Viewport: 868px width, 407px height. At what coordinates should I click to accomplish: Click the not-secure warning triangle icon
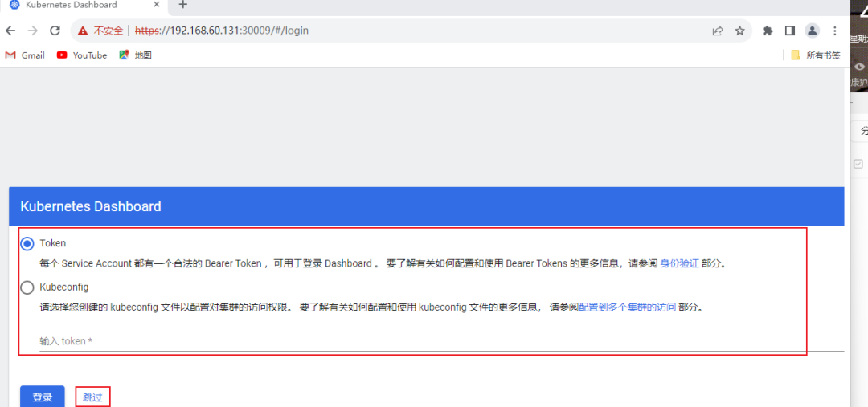click(x=83, y=31)
